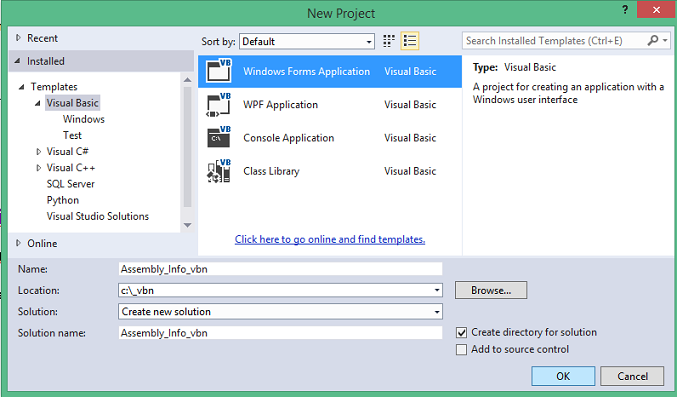Viewport: 677px width, 397px height.
Task: Select the SQL Server template category
Action: coord(70,184)
